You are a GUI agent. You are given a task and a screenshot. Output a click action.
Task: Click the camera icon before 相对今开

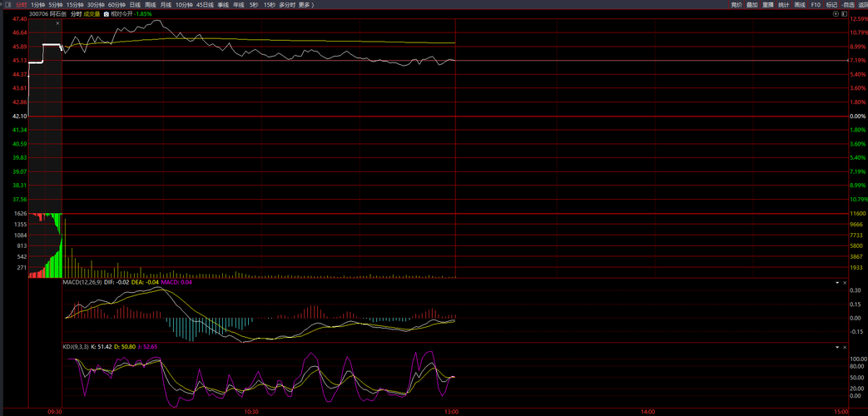point(107,13)
